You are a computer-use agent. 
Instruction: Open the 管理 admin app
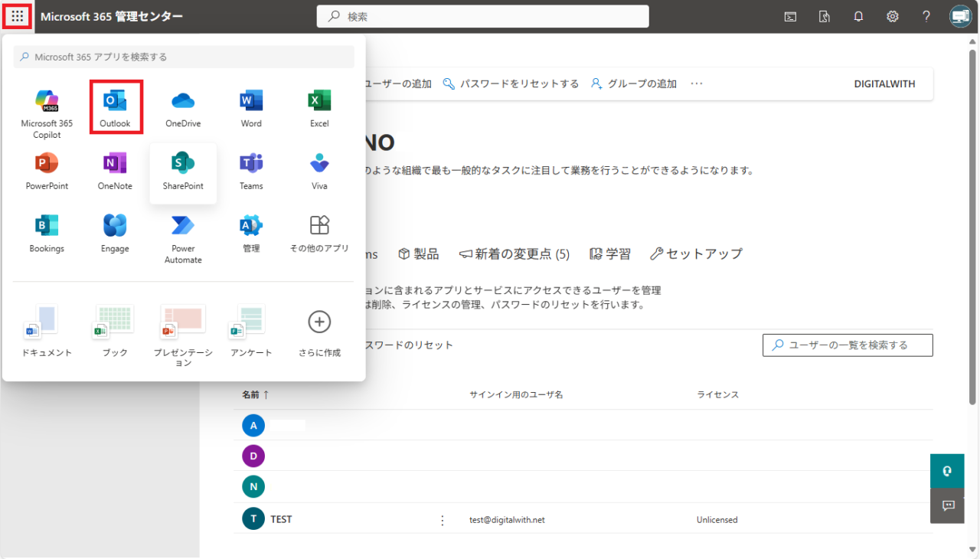click(x=251, y=234)
